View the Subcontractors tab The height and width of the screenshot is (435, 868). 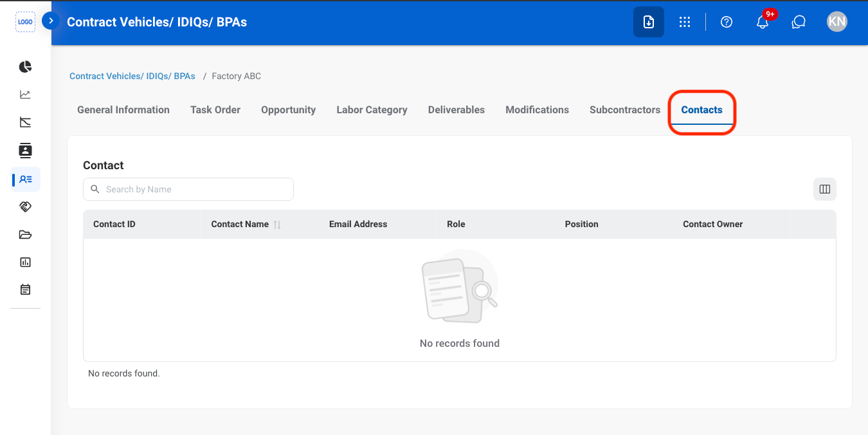[625, 110]
